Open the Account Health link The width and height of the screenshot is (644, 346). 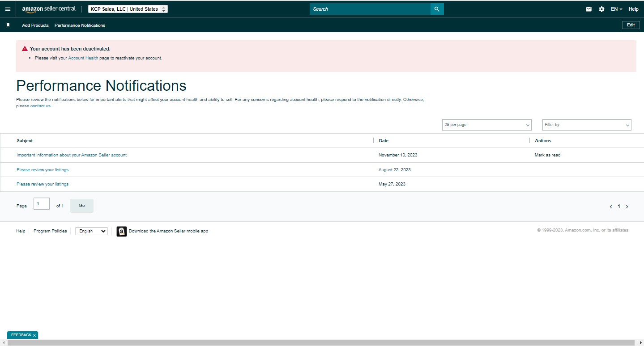click(83, 58)
